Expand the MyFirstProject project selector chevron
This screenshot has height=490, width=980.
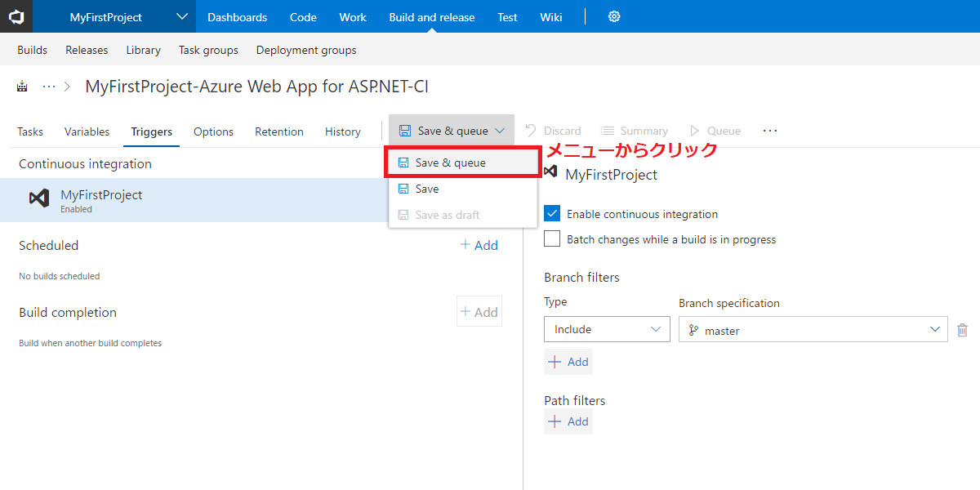click(181, 16)
